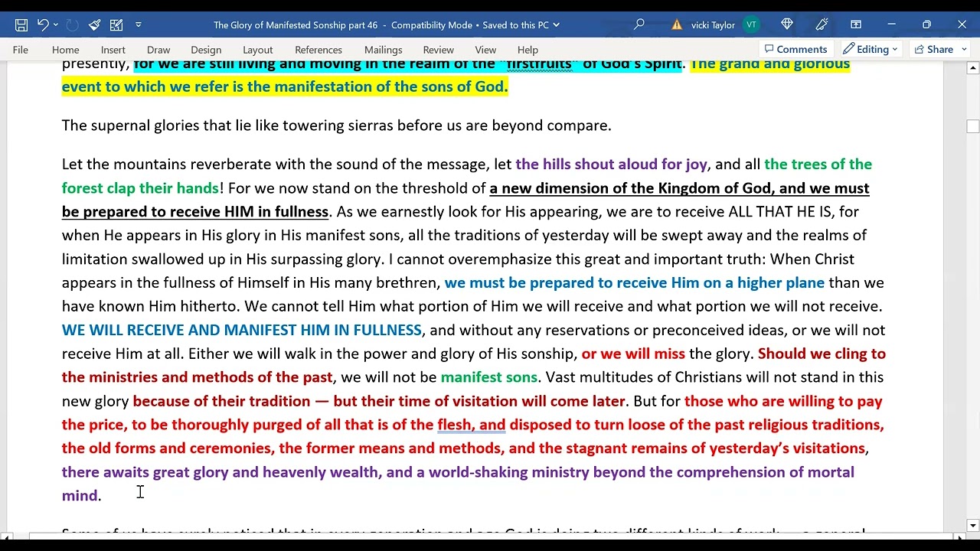Open the References tab
980x551 pixels.
318,50
